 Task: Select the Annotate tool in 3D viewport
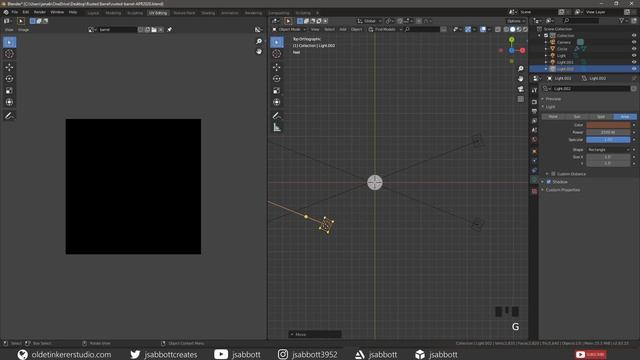277,116
